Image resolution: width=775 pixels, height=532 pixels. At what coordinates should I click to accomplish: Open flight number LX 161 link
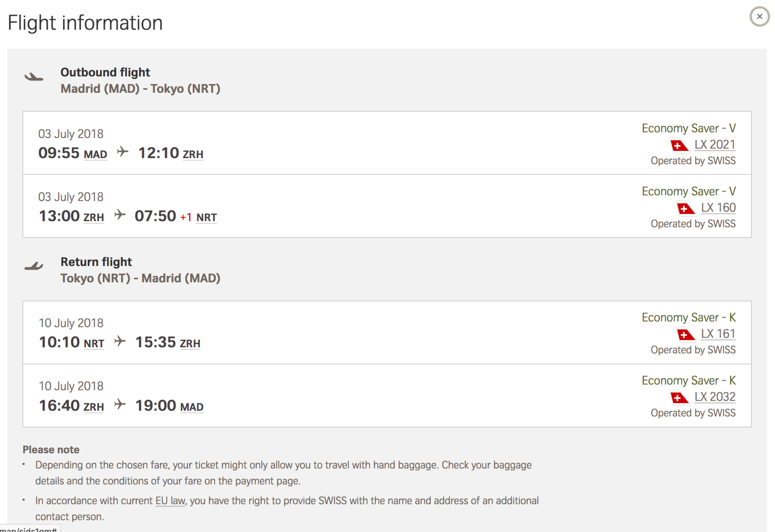[x=718, y=334]
